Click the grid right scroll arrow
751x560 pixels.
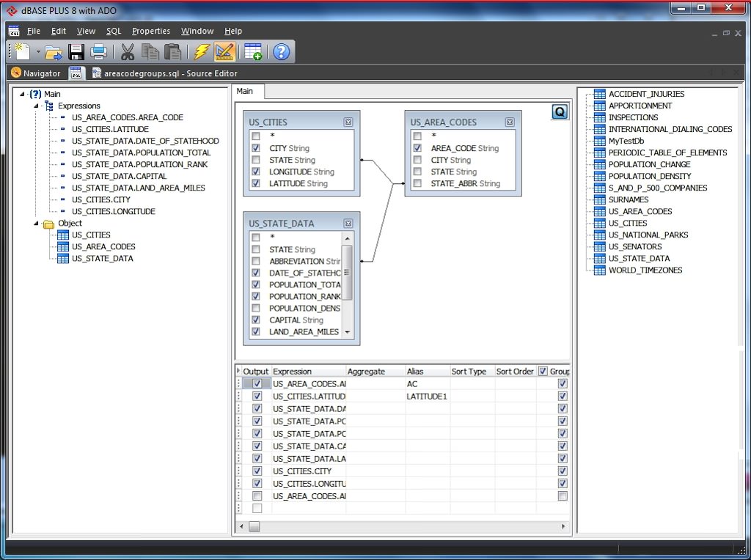[563, 526]
